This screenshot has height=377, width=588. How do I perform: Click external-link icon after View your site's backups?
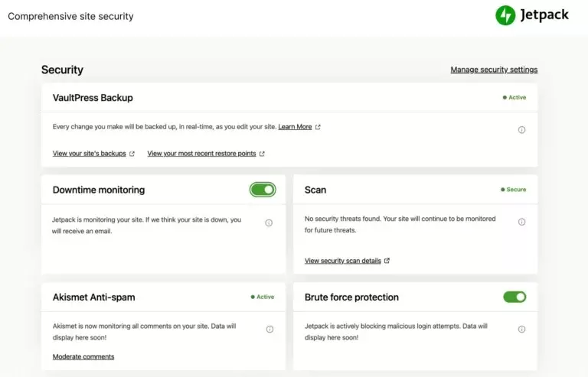tap(132, 154)
